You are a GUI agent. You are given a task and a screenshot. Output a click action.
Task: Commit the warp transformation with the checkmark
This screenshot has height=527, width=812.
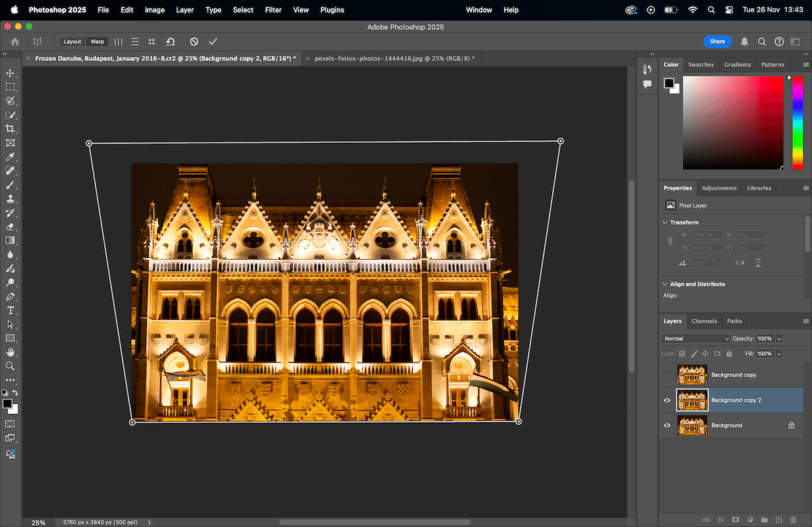click(212, 41)
